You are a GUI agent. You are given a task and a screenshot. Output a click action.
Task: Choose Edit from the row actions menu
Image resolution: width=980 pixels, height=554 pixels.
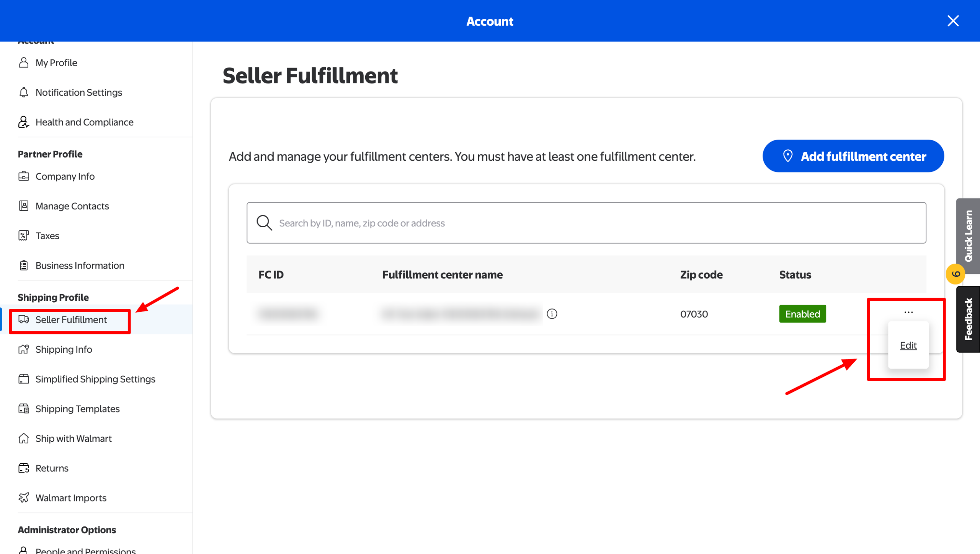pyautogui.click(x=908, y=345)
